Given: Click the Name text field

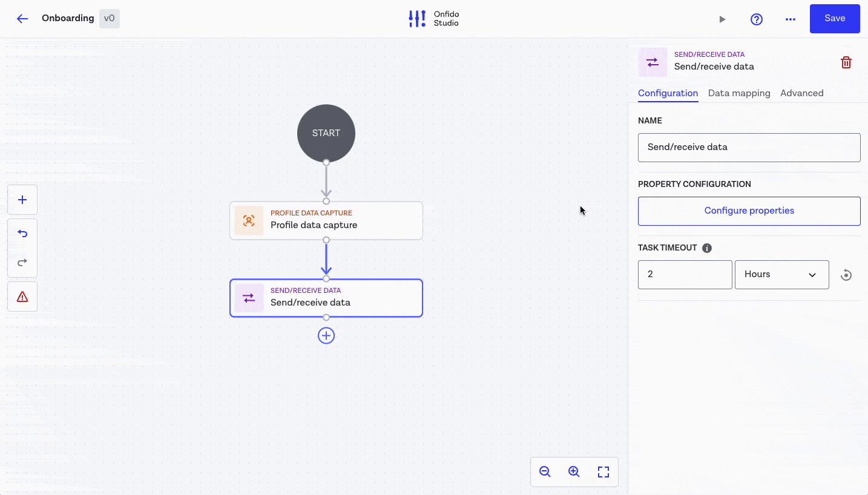Looking at the screenshot, I should 749,148.
